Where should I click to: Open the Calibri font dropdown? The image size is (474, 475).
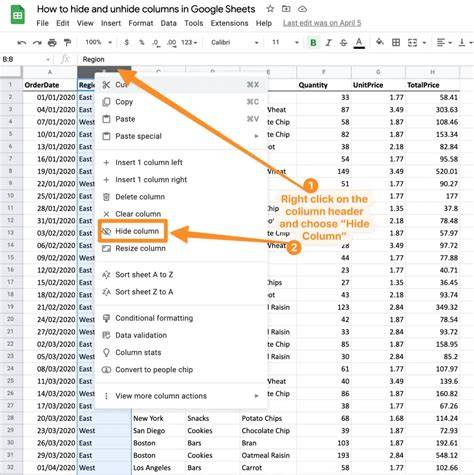tap(235, 43)
